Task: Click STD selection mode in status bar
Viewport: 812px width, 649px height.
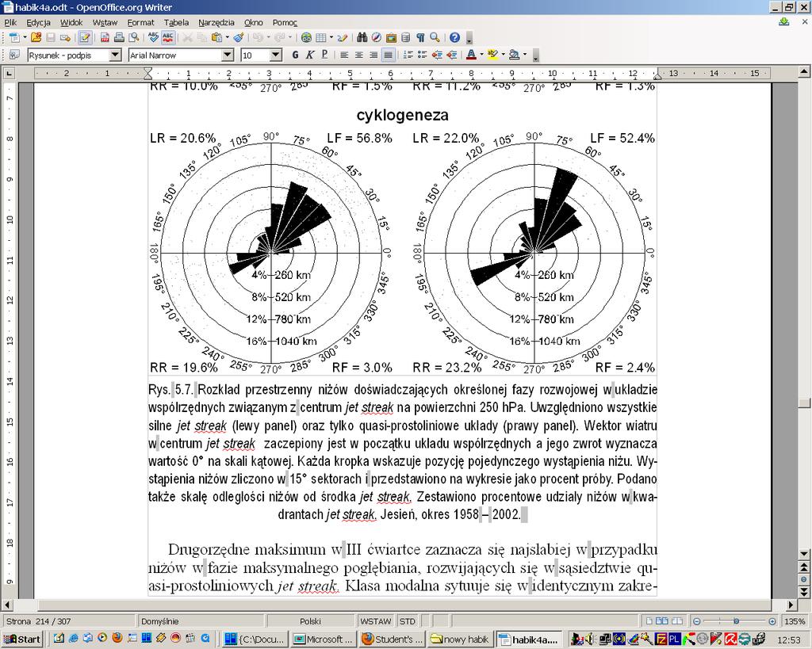Action: pos(408,621)
